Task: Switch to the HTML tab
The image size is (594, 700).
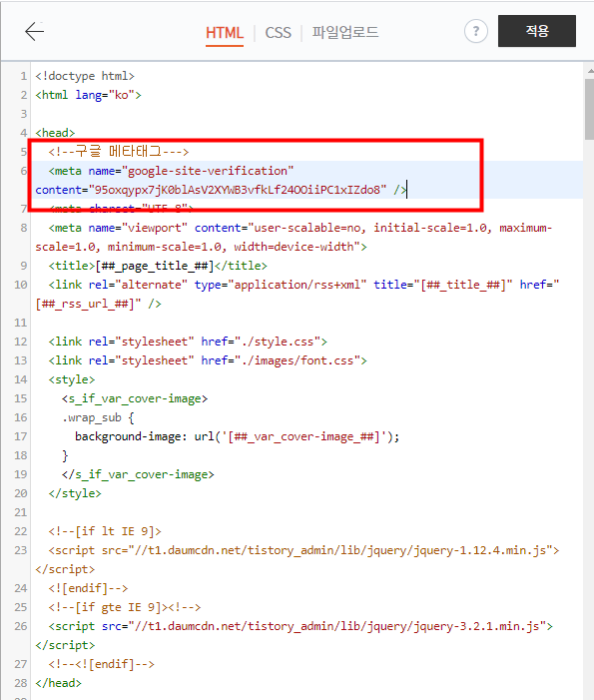Action: (225, 33)
